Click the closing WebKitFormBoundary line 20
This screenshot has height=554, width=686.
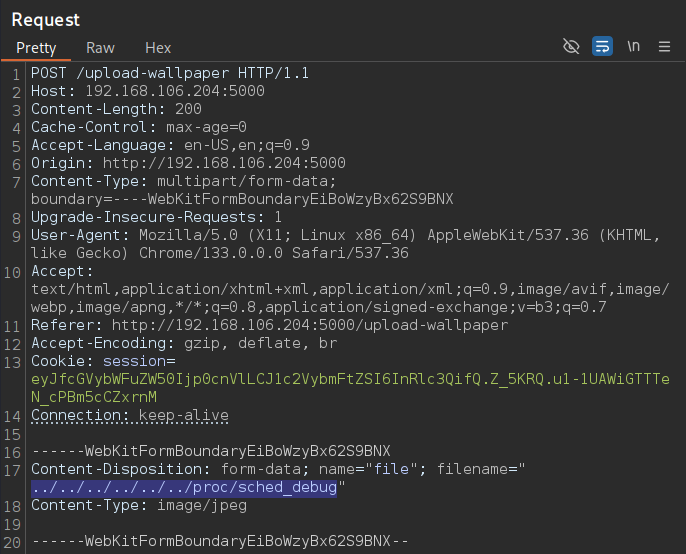pyautogui.click(x=220, y=541)
